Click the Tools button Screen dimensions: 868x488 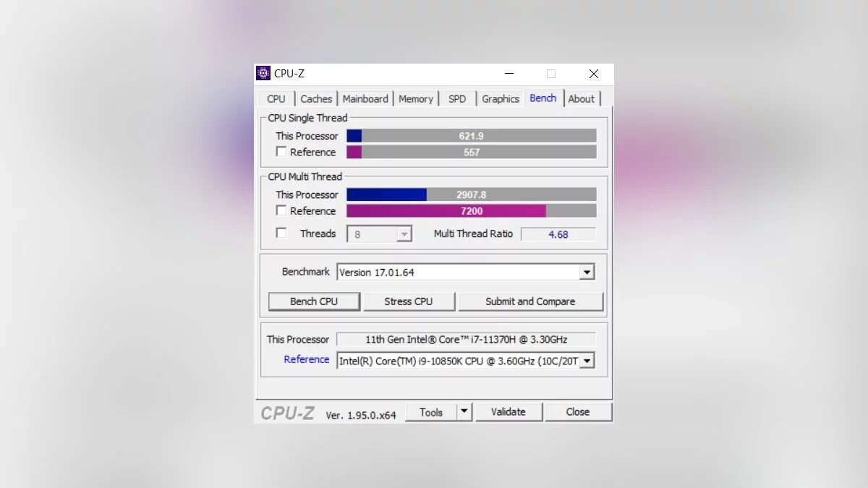tap(431, 412)
